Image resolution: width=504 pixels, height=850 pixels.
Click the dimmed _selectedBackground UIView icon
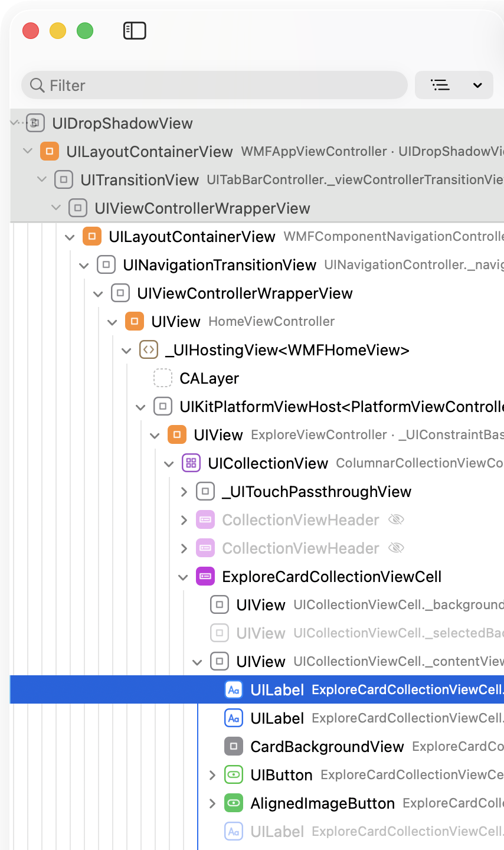click(220, 633)
